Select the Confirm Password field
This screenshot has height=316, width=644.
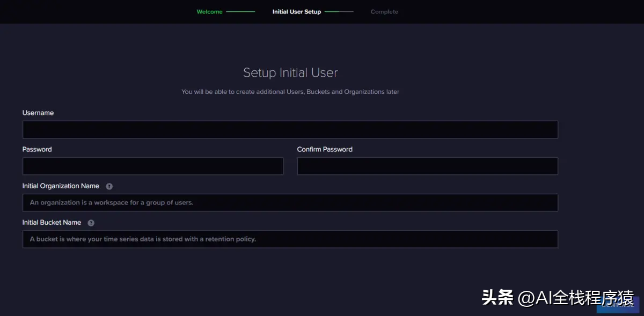427,166
